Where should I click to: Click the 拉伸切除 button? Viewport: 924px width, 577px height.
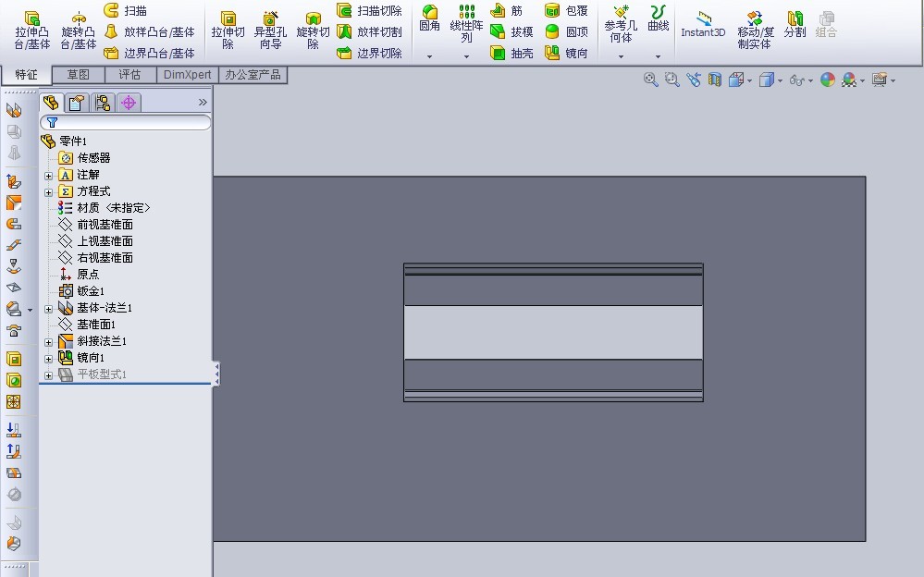[x=228, y=30]
